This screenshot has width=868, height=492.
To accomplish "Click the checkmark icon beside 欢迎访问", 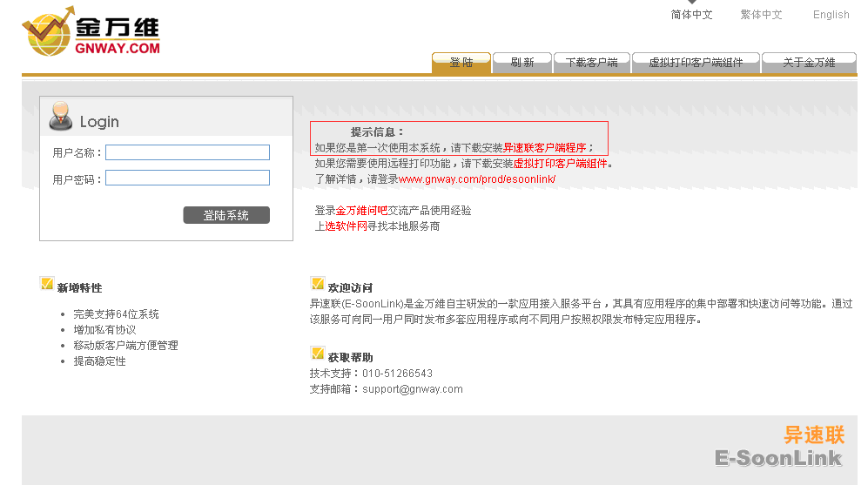I will point(318,283).
